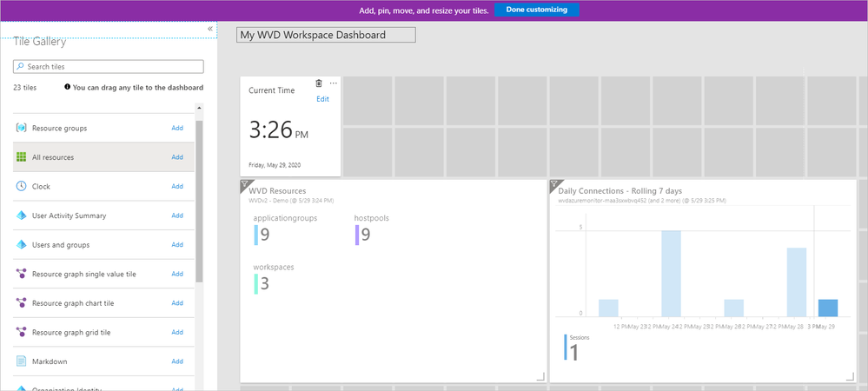Click the Tile Gallery scrollbar
The width and height of the screenshot is (868, 391).
coord(199,202)
